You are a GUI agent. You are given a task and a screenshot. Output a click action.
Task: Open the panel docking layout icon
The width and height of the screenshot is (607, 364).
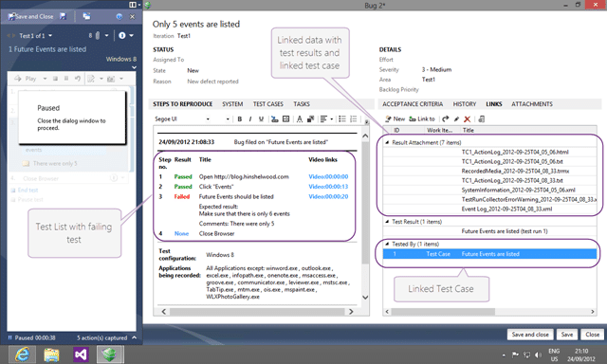pos(133,5)
